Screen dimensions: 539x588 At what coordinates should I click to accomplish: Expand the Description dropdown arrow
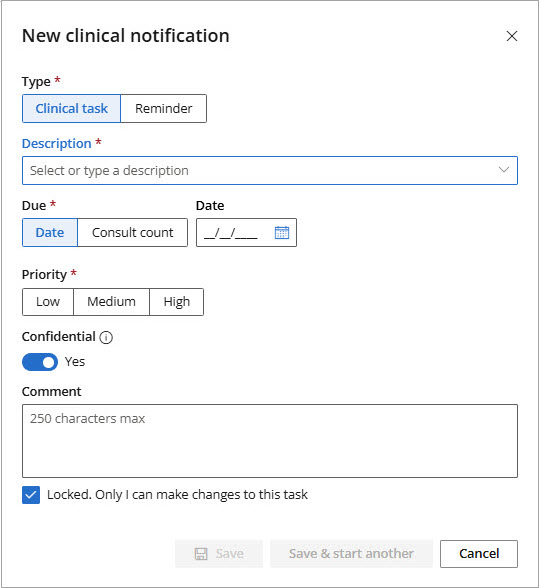tap(504, 170)
